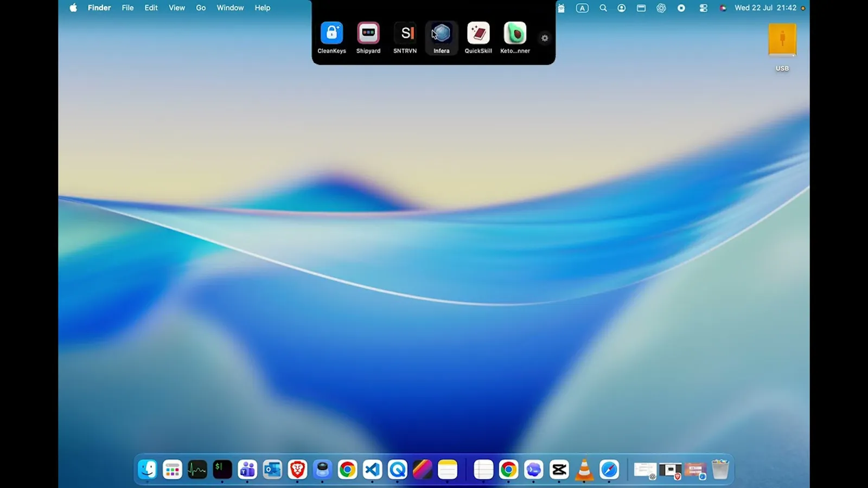Open the View menu

pos(177,8)
